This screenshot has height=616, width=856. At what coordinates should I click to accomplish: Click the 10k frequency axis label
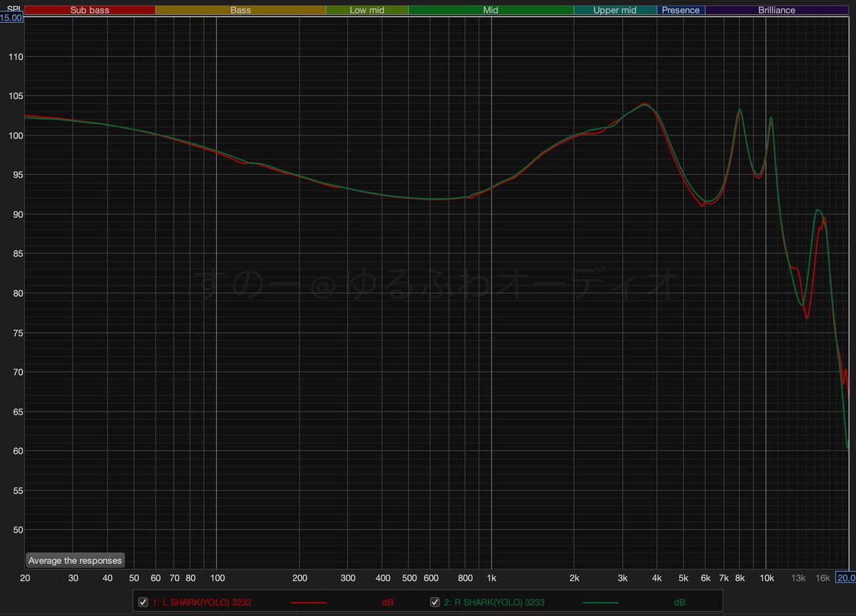pyautogui.click(x=766, y=577)
